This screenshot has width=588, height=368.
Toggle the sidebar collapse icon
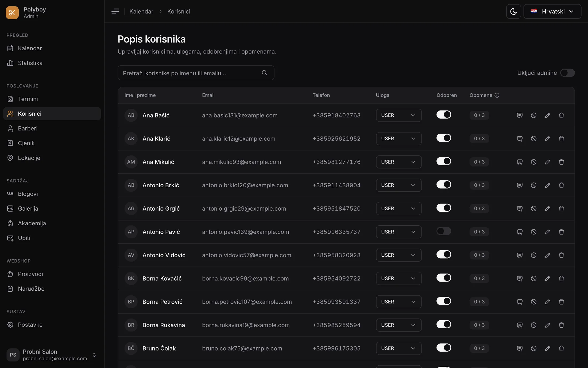pyautogui.click(x=115, y=12)
